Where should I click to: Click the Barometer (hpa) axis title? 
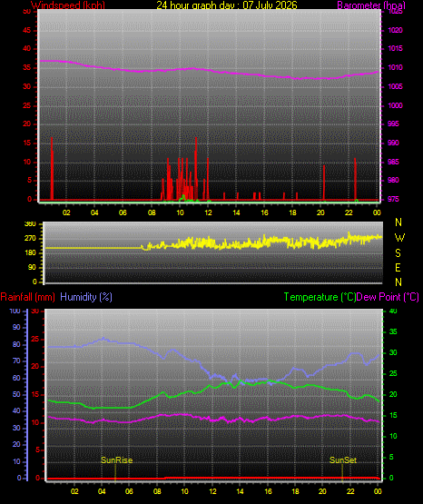tap(371, 5)
